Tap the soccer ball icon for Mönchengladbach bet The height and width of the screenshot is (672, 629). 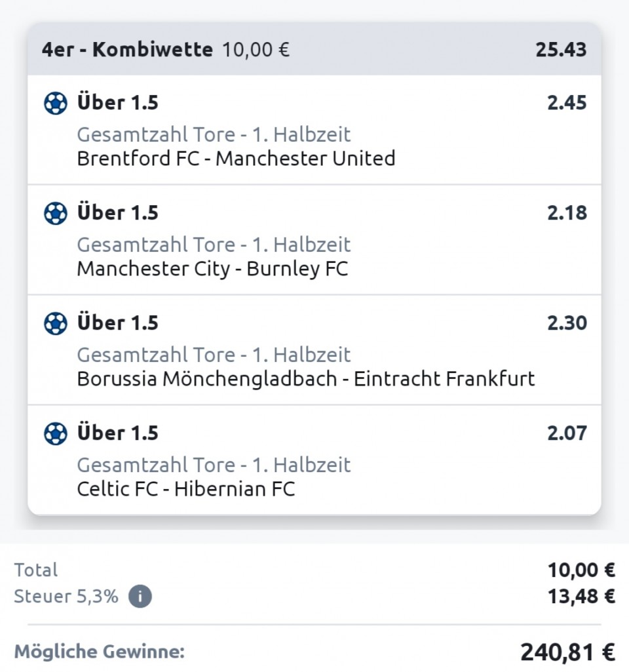[56, 324]
